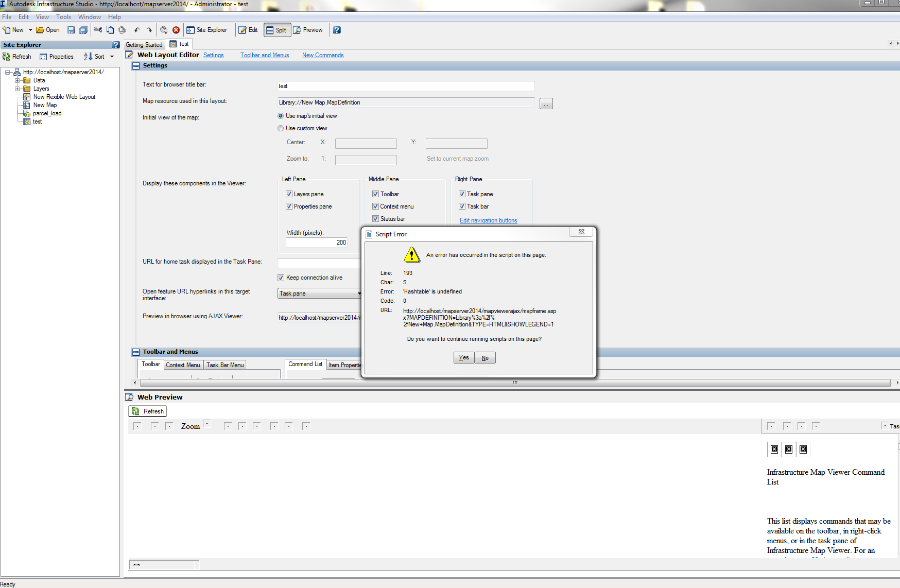Click the Save All icon

point(83,30)
